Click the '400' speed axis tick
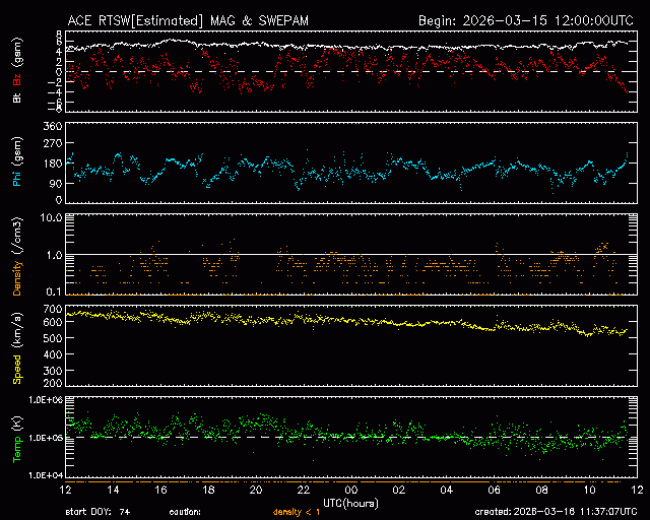 point(53,355)
